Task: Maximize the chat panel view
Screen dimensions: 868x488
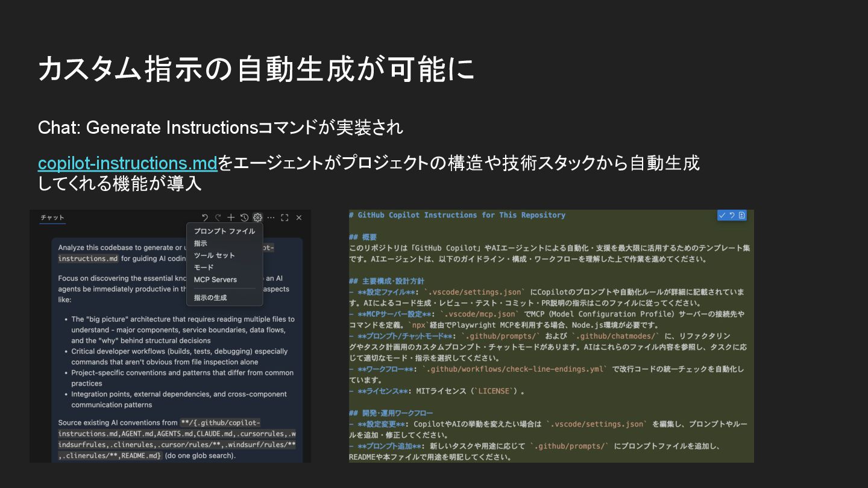Action: (x=285, y=217)
